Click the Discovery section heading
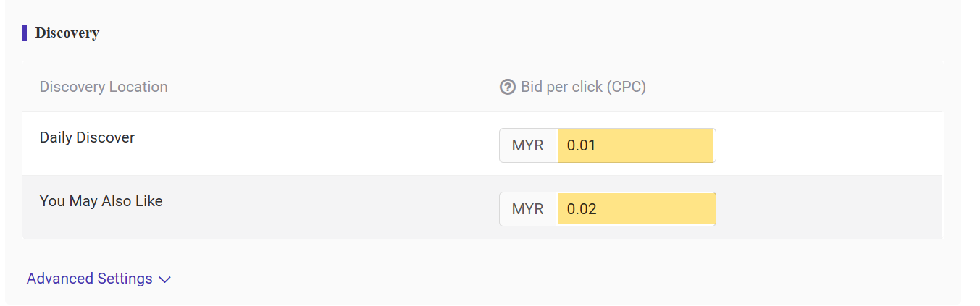This screenshot has width=980, height=306. coord(67,33)
